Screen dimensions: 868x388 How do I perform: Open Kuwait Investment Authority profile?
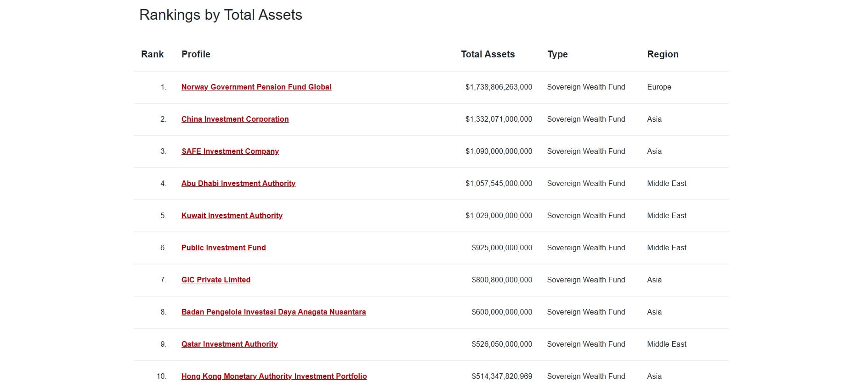[232, 215]
